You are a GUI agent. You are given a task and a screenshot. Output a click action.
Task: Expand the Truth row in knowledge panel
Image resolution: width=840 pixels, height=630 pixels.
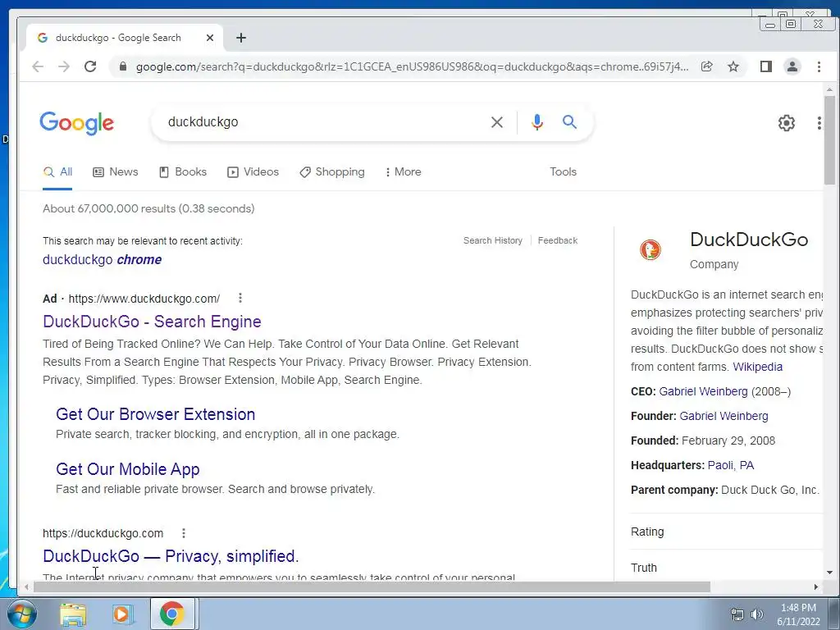point(727,568)
